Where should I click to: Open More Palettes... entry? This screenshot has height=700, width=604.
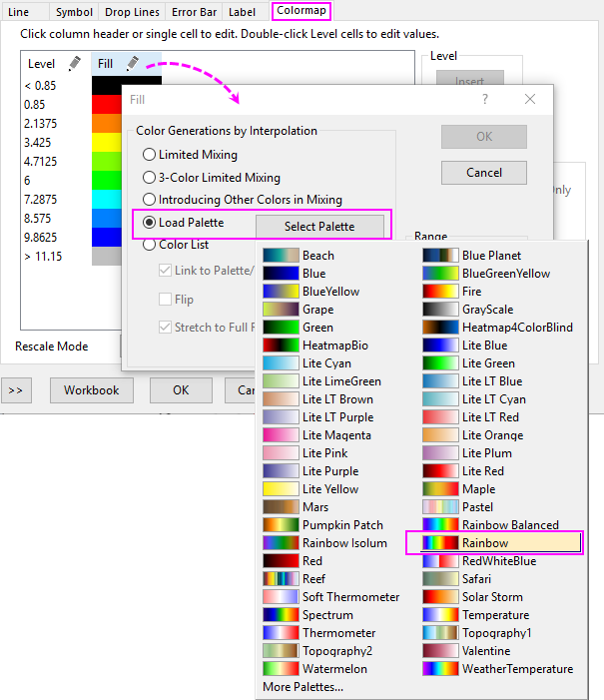pos(303,687)
